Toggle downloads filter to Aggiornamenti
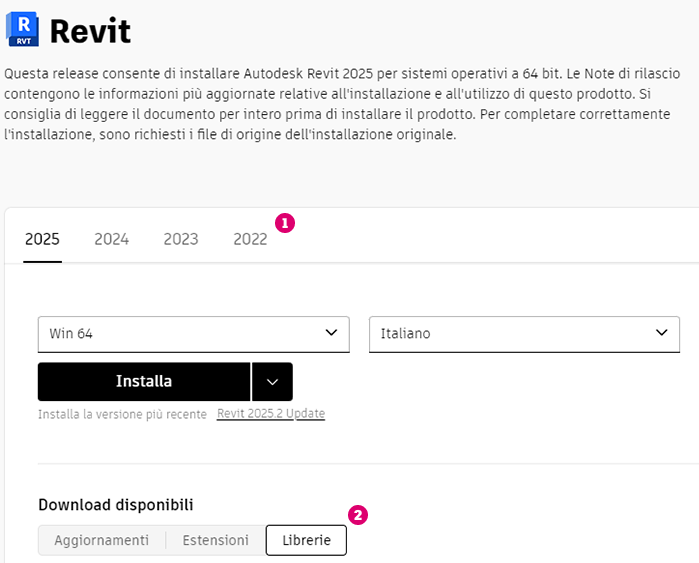The height and width of the screenshot is (563, 699). click(102, 541)
